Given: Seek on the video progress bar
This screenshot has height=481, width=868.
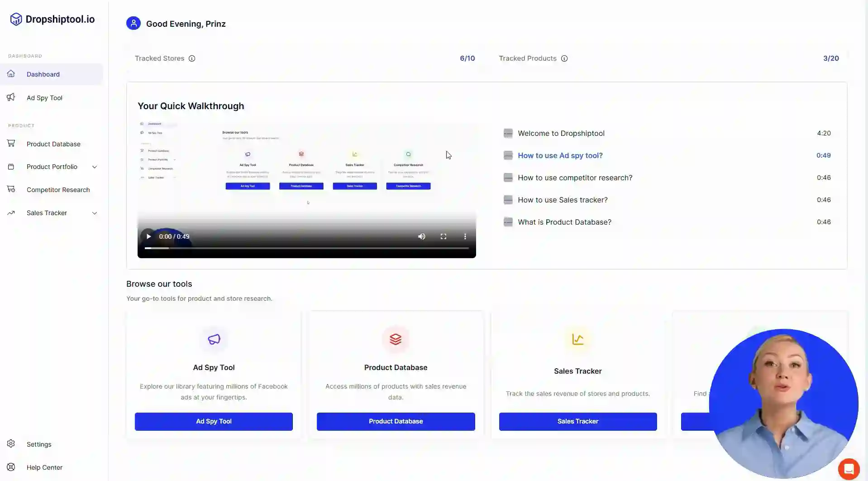Looking at the screenshot, I should (x=306, y=248).
